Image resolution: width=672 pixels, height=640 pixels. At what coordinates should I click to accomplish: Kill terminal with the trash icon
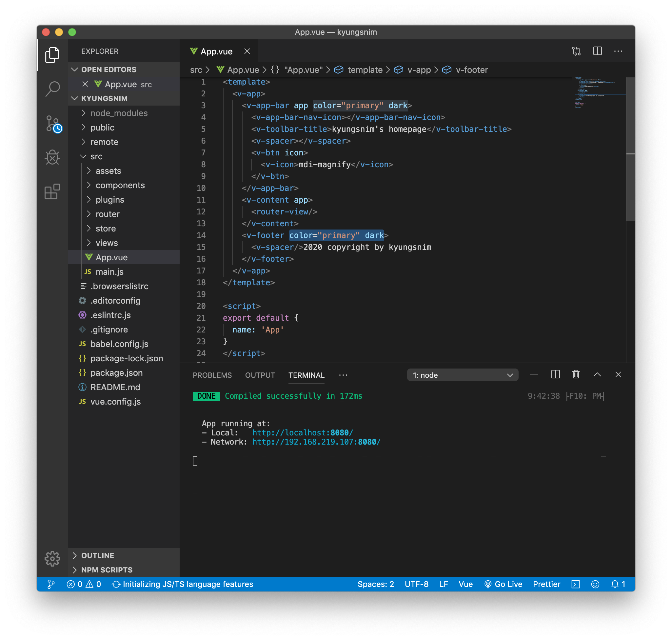(x=576, y=374)
